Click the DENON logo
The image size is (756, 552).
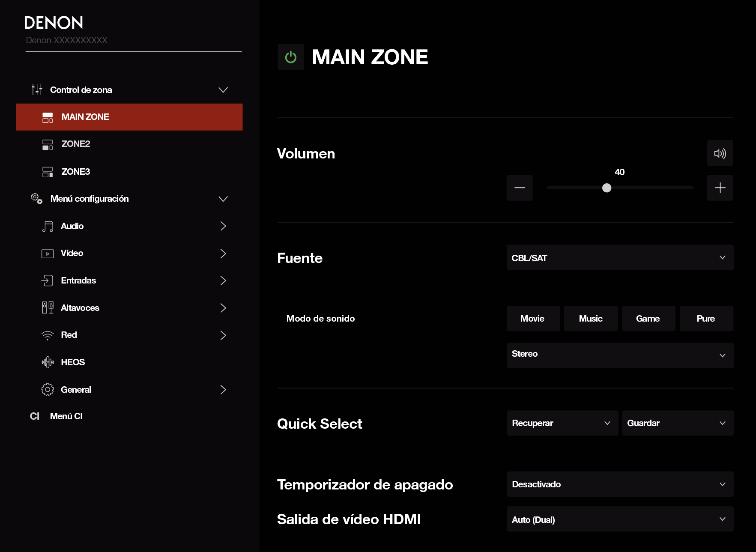[54, 23]
